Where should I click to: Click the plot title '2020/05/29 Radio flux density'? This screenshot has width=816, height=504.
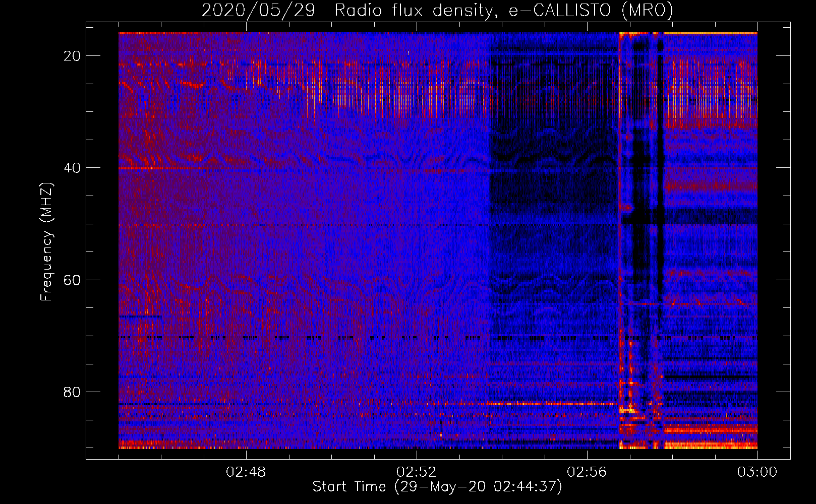(x=438, y=10)
